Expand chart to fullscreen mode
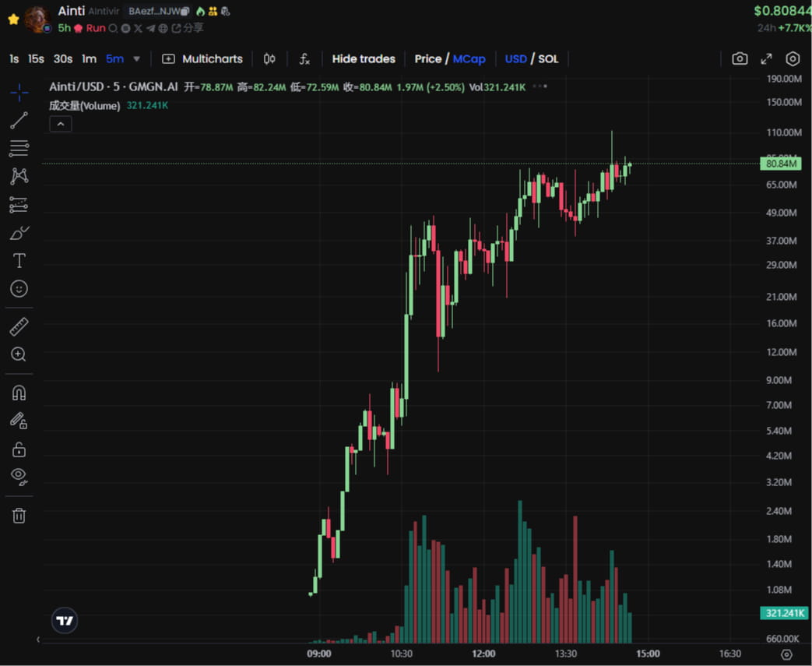The image size is (812, 666). (x=766, y=58)
